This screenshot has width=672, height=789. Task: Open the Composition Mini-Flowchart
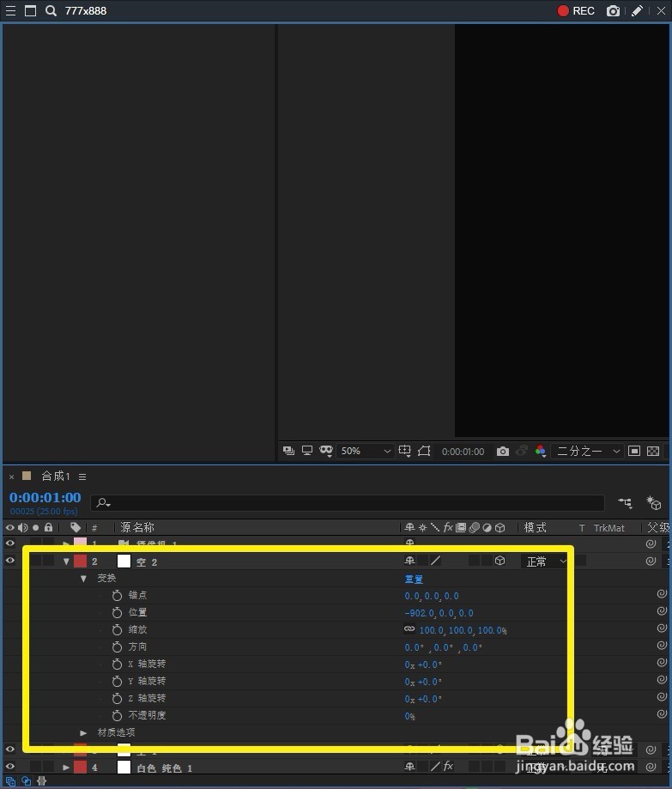[625, 502]
